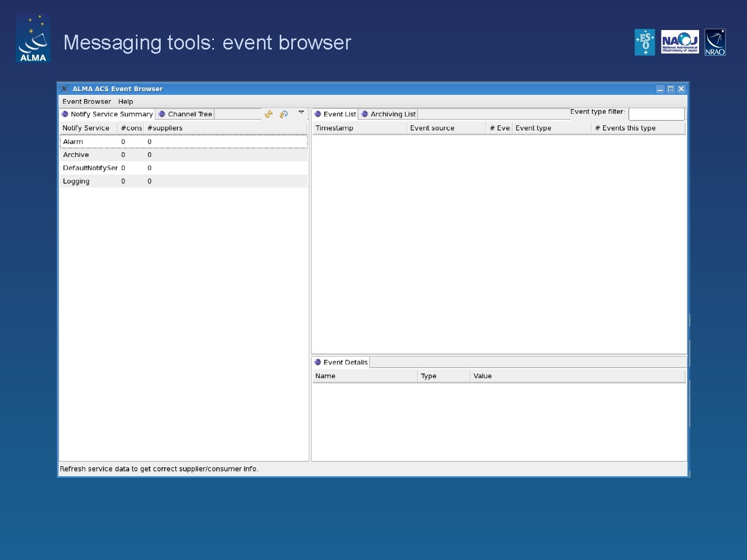Maximize the Event Browser window
The height and width of the screenshot is (560, 747).
pos(671,89)
